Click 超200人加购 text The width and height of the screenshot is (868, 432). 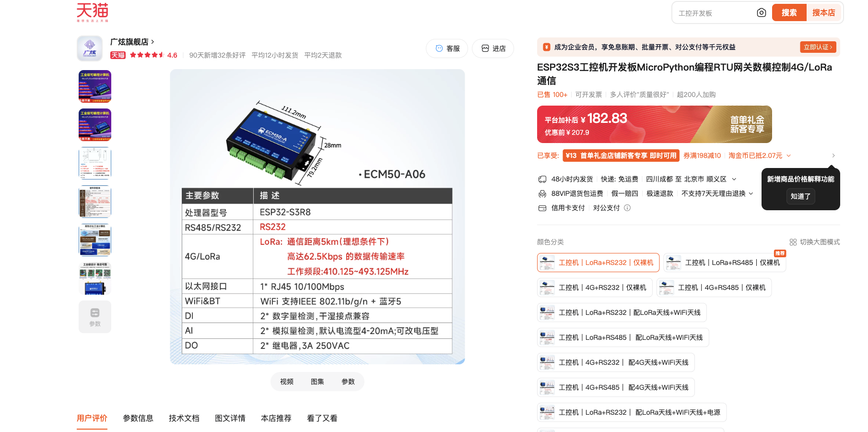tap(696, 95)
